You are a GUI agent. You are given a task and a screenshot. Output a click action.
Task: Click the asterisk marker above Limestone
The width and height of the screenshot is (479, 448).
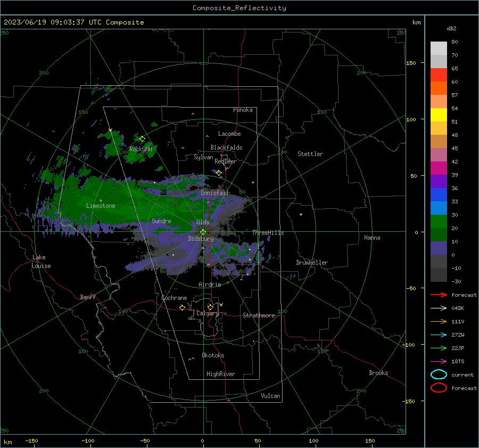(x=101, y=201)
